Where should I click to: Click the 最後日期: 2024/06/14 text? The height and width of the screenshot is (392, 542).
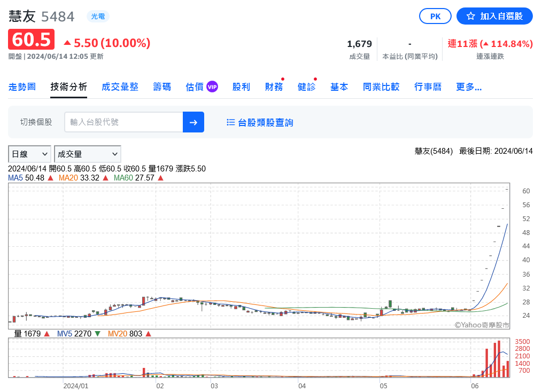pyautogui.click(x=495, y=151)
